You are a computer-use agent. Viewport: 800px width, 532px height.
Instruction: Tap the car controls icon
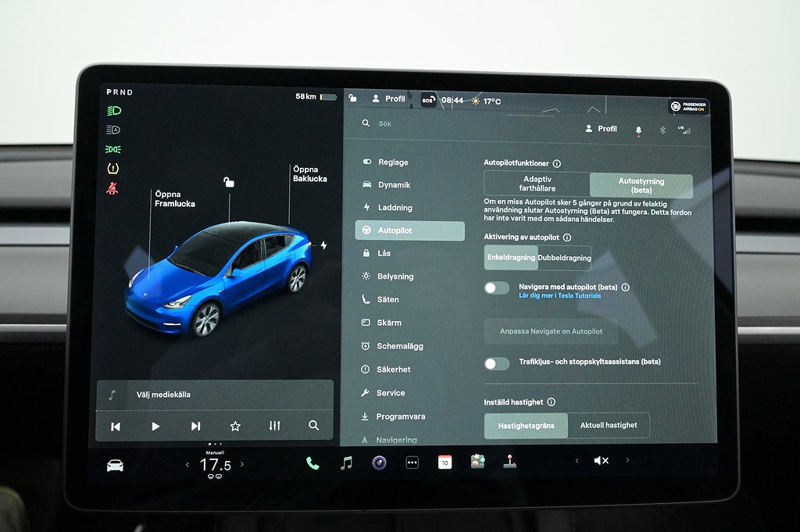click(x=115, y=466)
